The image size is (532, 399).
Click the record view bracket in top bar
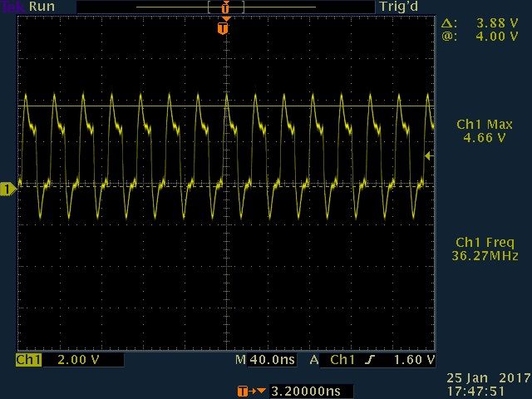coord(226,7)
